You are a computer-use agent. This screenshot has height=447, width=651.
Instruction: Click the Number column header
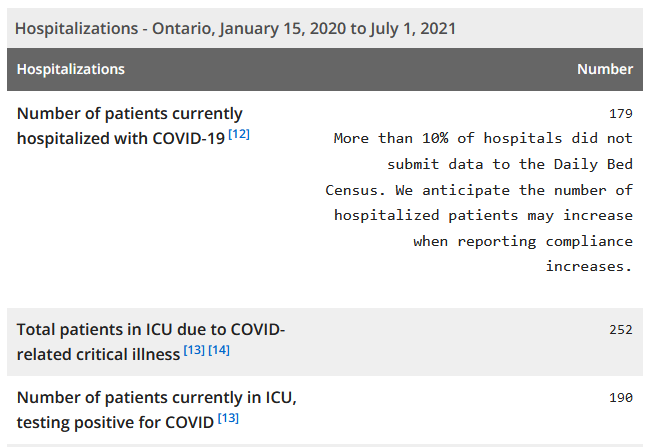(605, 69)
